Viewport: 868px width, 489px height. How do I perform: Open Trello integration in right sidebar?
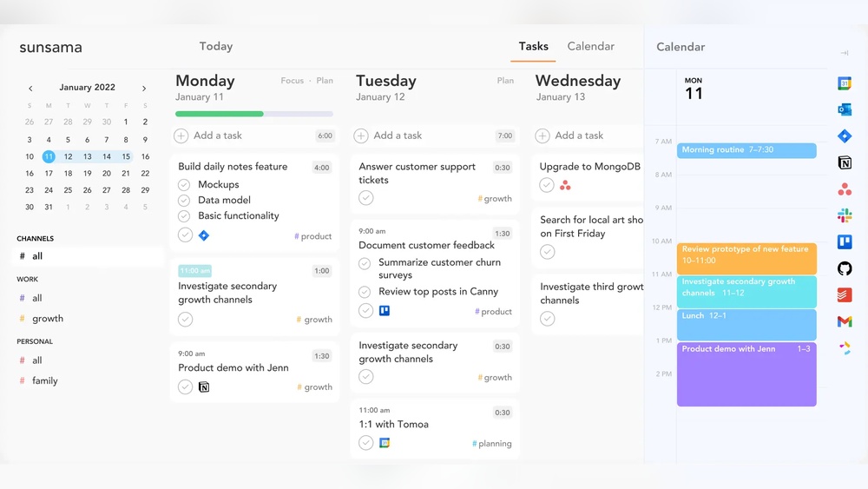(x=845, y=242)
